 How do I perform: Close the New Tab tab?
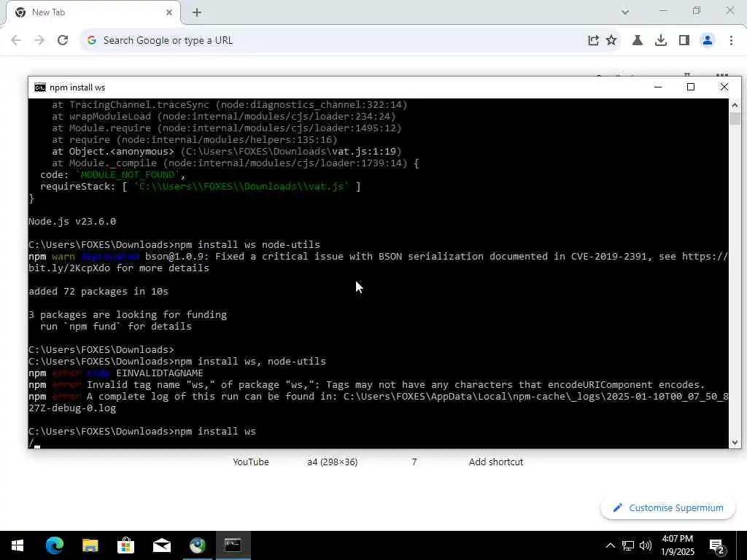169,12
